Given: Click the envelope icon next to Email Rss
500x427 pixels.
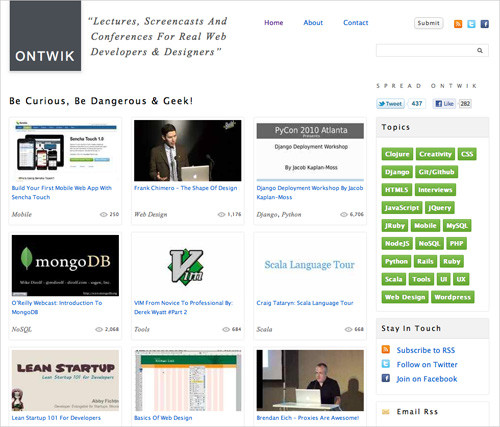Looking at the screenshot, I should [x=386, y=412].
